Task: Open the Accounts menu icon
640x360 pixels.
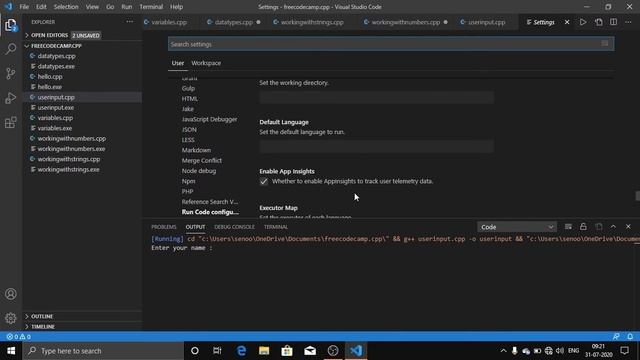Action: (x=11, y=294)
